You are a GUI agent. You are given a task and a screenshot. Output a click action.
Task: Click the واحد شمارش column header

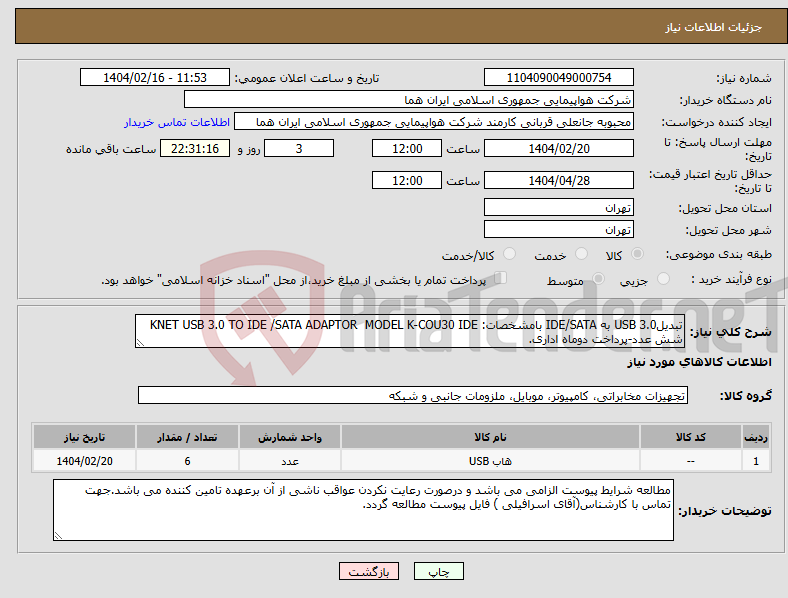290,437
